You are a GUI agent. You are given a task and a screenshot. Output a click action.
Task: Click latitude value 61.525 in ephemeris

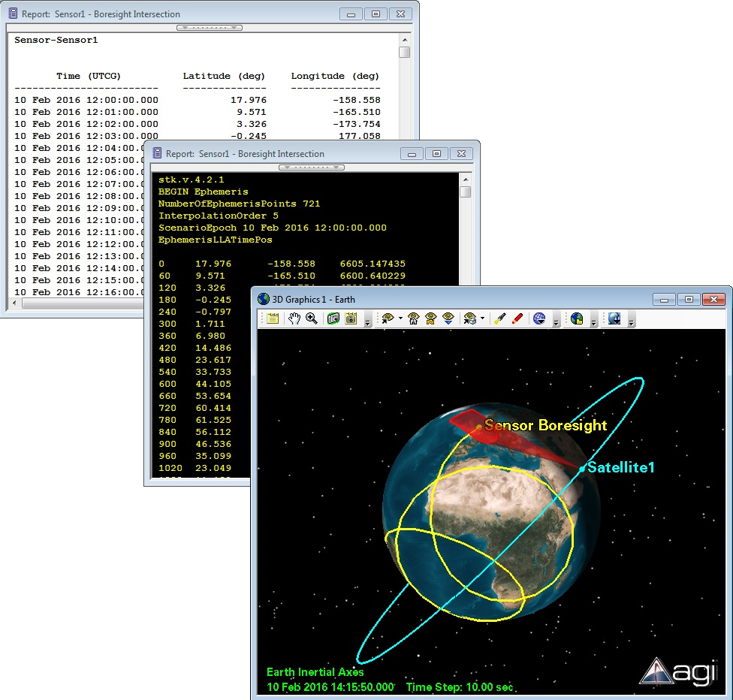(213, 420)
